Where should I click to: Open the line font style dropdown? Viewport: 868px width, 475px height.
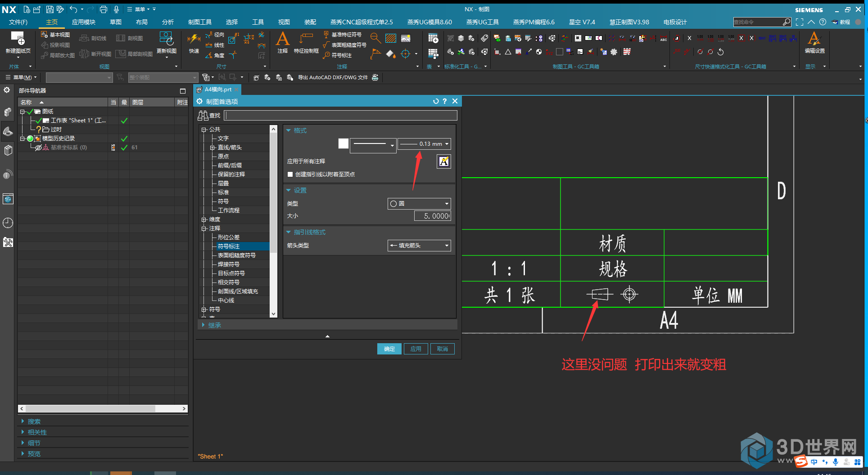[373, 145]
